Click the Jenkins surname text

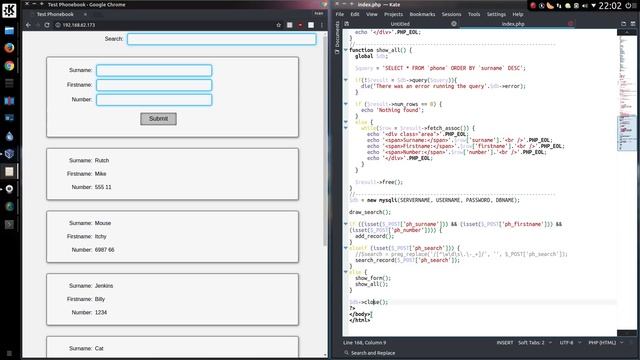tap(104, 286)
